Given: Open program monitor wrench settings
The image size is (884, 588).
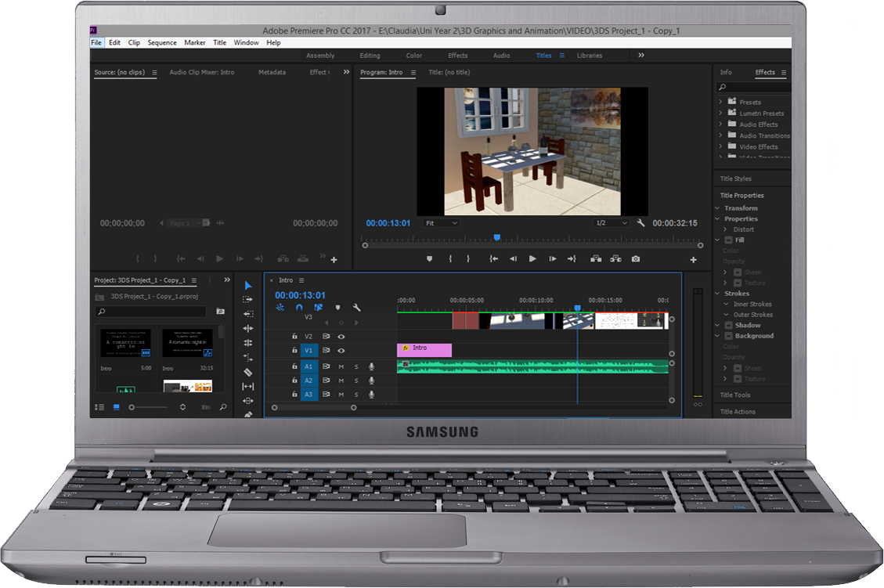Looking at the screenshot, I should [x=641, y=223].
